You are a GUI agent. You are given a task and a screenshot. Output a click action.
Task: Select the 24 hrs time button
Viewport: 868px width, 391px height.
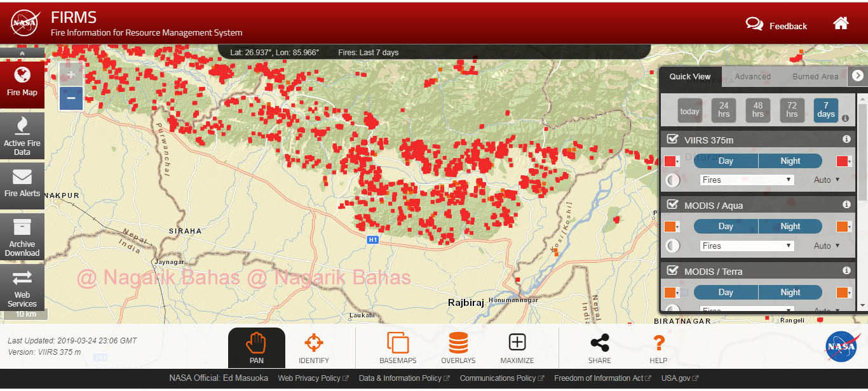click(724, 110)
